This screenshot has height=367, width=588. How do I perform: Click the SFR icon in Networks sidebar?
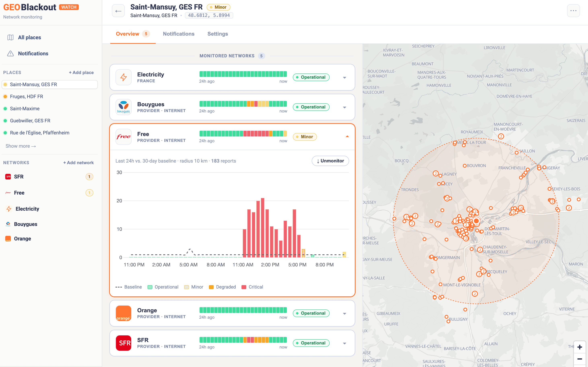coord(8,177)
